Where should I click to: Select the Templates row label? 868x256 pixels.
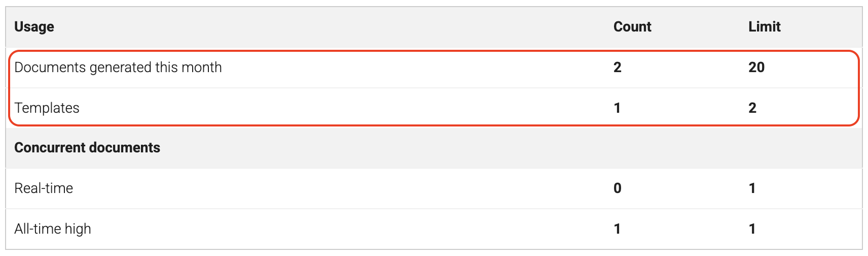pyautogui.click(x=47, y=108)
